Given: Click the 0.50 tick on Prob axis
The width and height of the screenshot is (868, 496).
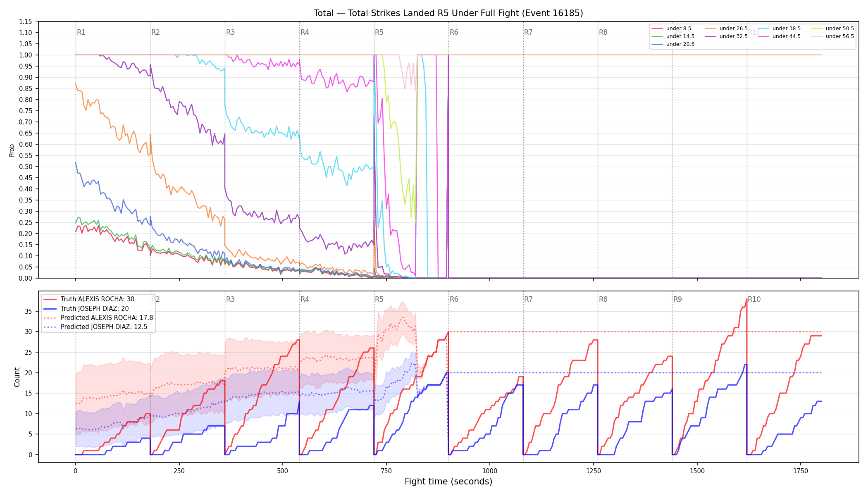Looking at the screenshot, I should (26, 167).
